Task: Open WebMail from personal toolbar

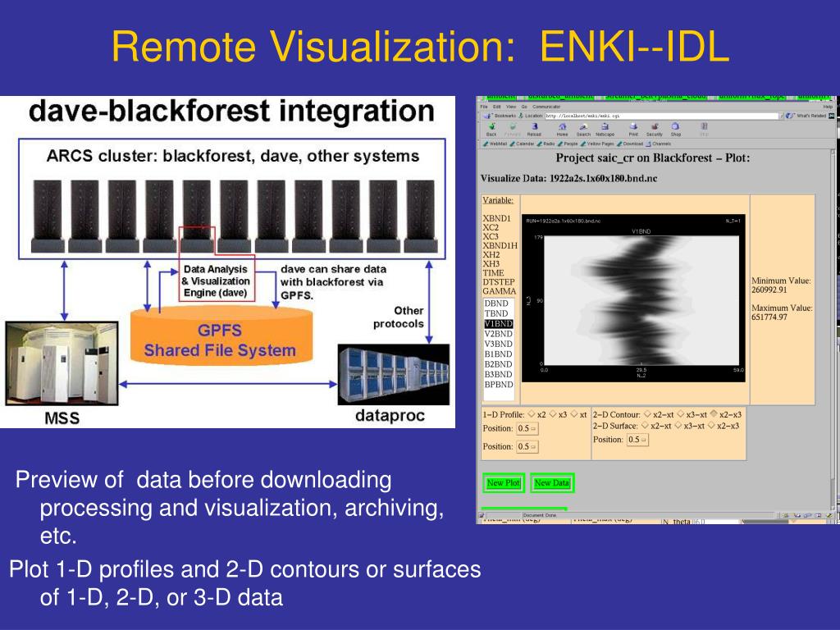Action: 495,144
